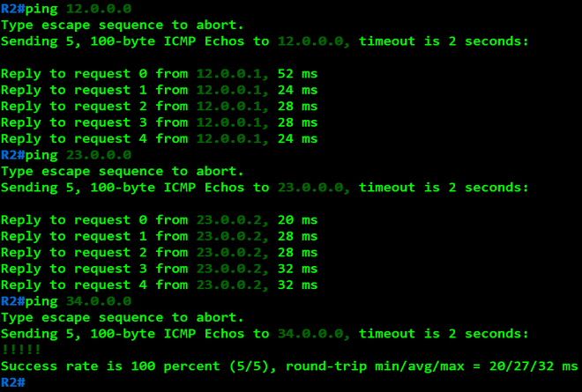582x392 pixels.
Task: Click the "Sending 5" line for 12.0.0.0
Action: 265,41
